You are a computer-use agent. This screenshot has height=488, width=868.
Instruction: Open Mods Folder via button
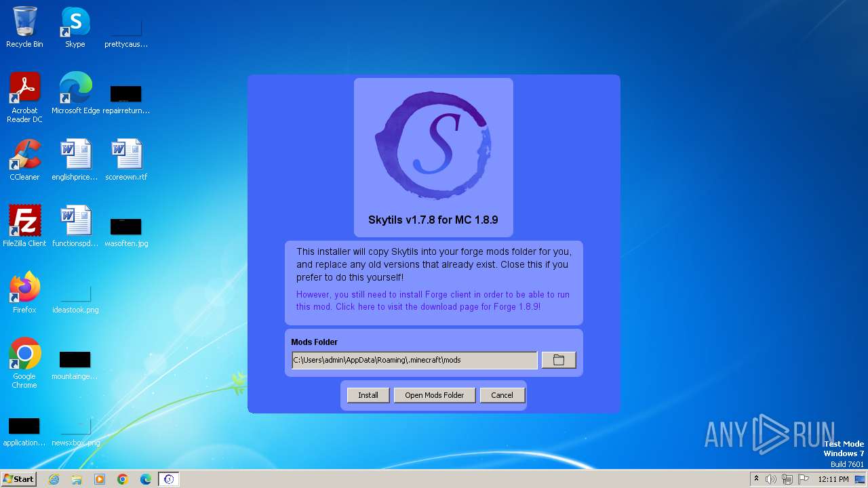tap(434, 395)
